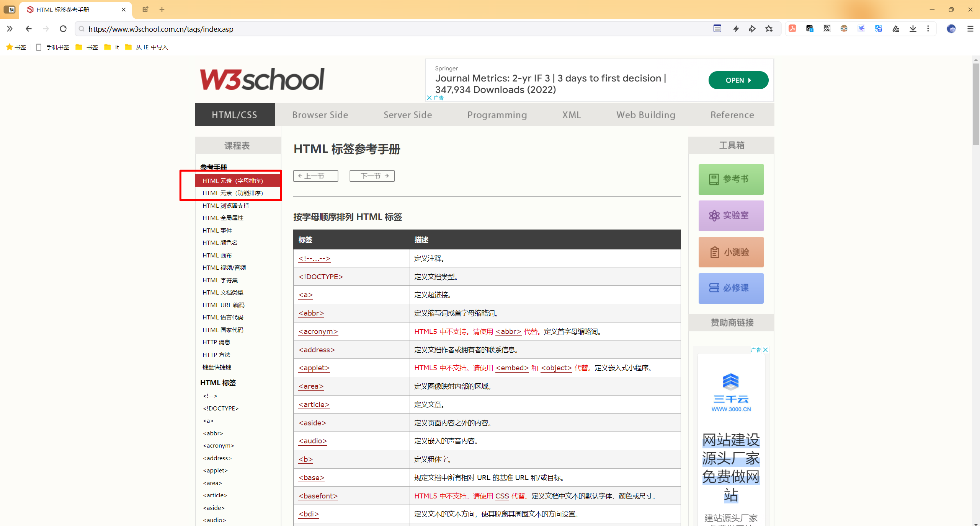Open the it bookmark folder
This screenshot has width=980, height=526.
point(112,47)
